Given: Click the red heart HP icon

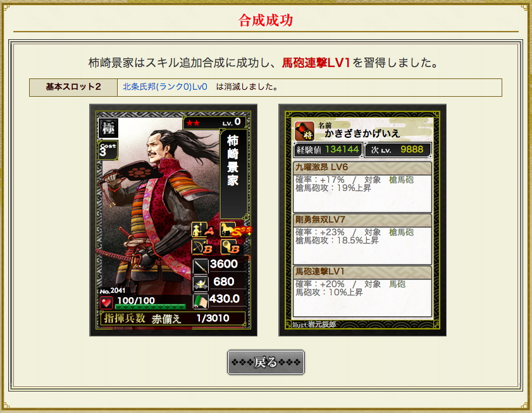Looking at the screenshot, I should pos(106,302).
